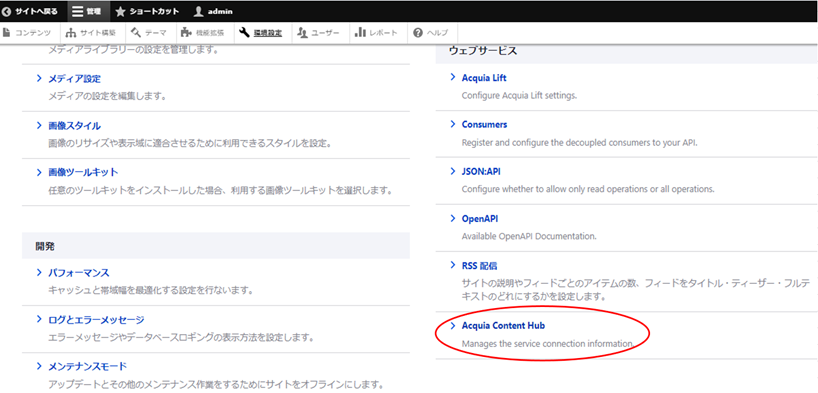Click the chevron beside パフォーマンス
The height and width of the screenshot is (393, 818).
39,272
